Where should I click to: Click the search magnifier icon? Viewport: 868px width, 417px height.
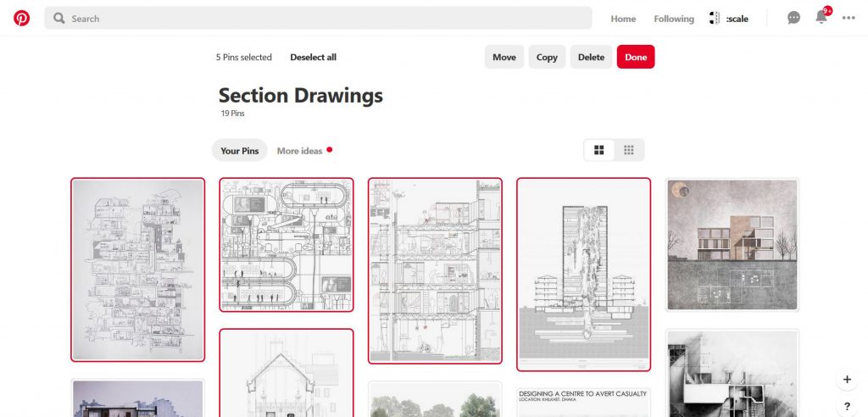click(x=59, y=19)
